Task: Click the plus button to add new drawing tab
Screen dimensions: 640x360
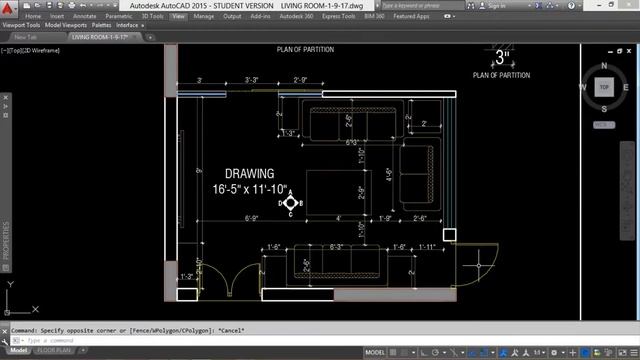Action: point(150,38)
